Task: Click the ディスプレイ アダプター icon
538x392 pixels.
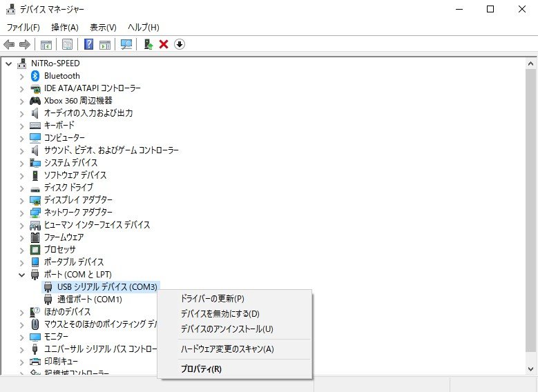Action: click(x=35, y=200)
